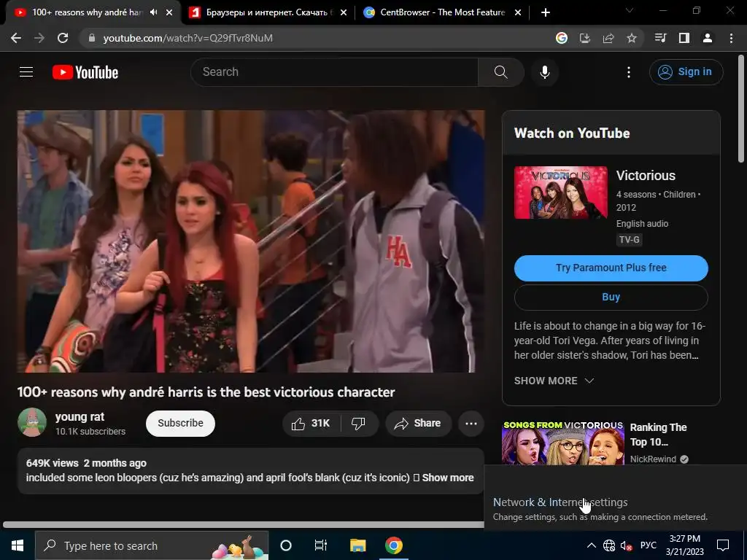Screen dimensions: 747x560
Task: Open the browser three-dot menu
Action: point(731,38)
